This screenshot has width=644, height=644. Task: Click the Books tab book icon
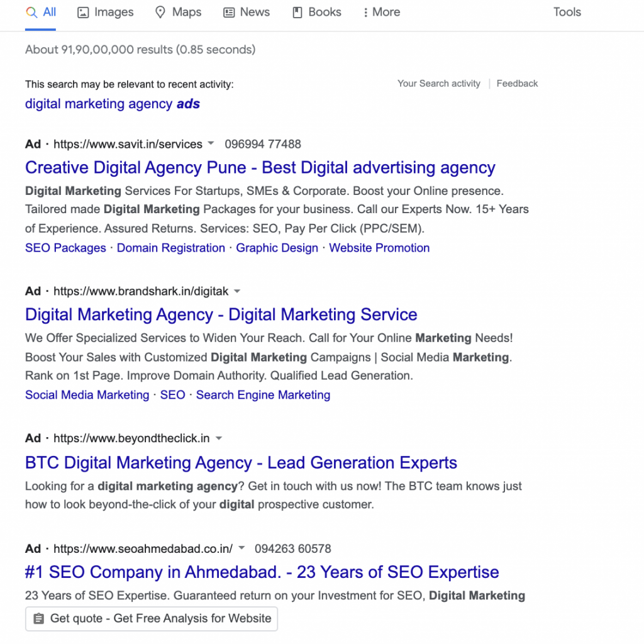[x=297, y=13]
